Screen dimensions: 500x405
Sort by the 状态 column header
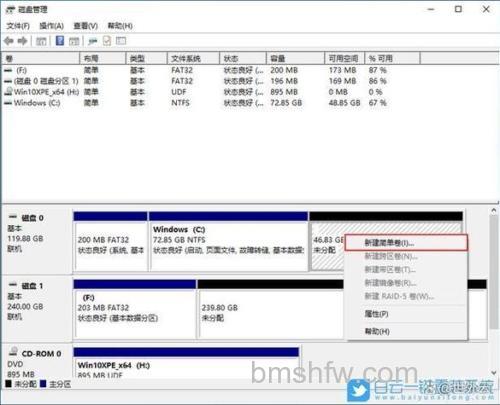tap(243, 59)
